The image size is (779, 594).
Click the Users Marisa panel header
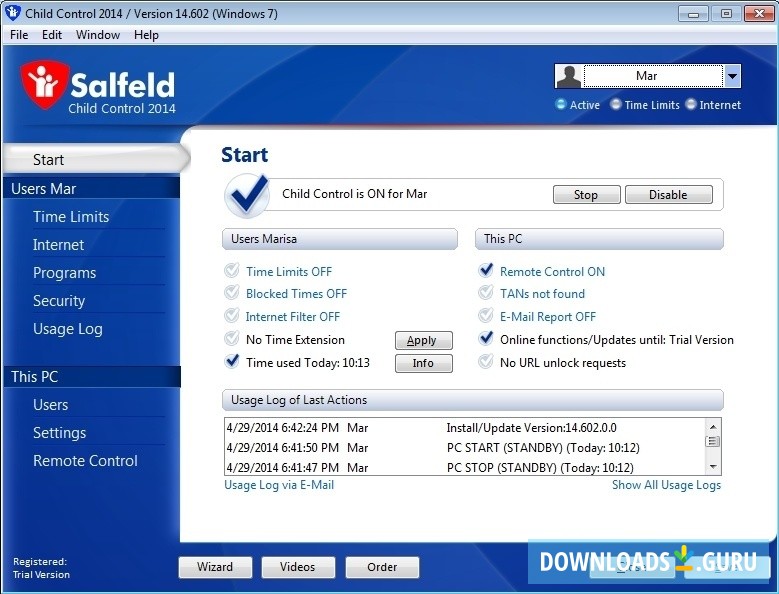[x=340, y=239]
